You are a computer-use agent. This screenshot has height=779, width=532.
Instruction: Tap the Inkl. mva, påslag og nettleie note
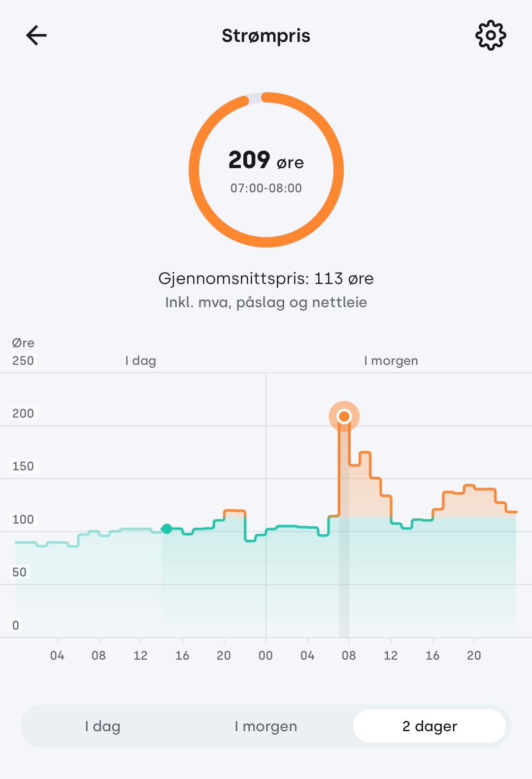click(x=266, y=302)
